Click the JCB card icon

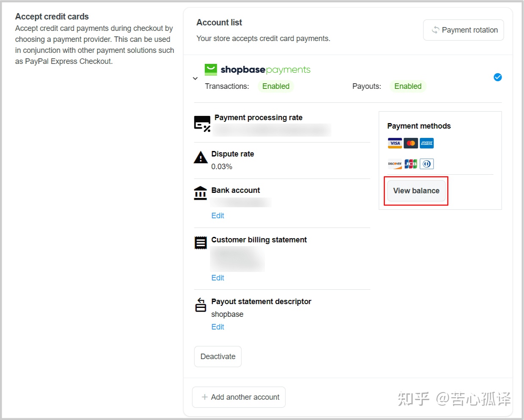click(x=411, y=164)
